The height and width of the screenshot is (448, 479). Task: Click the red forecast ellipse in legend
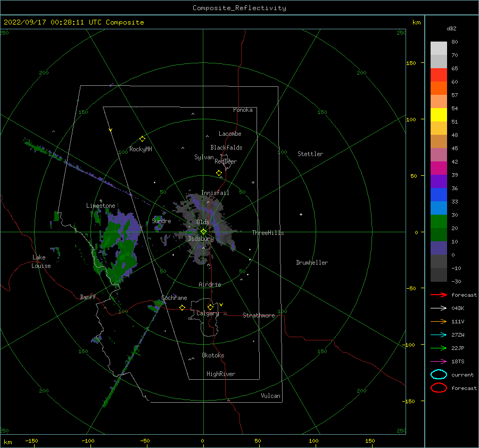click(439, 388)
